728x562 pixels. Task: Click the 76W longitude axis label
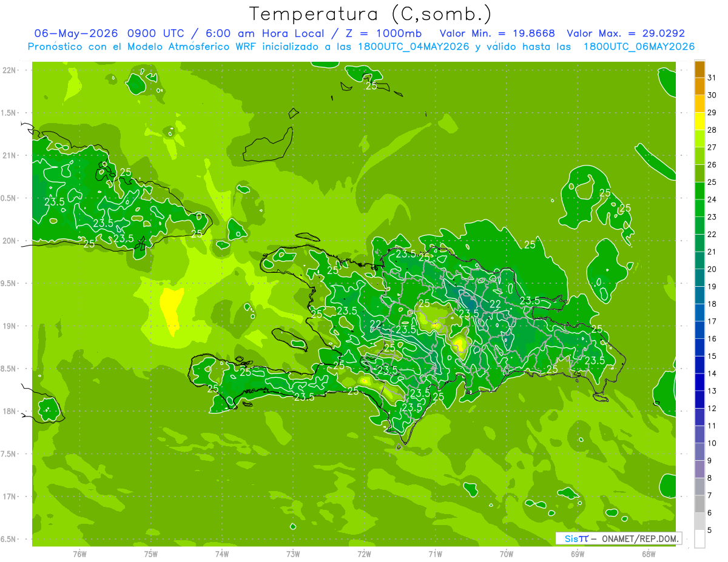(79, 554)
